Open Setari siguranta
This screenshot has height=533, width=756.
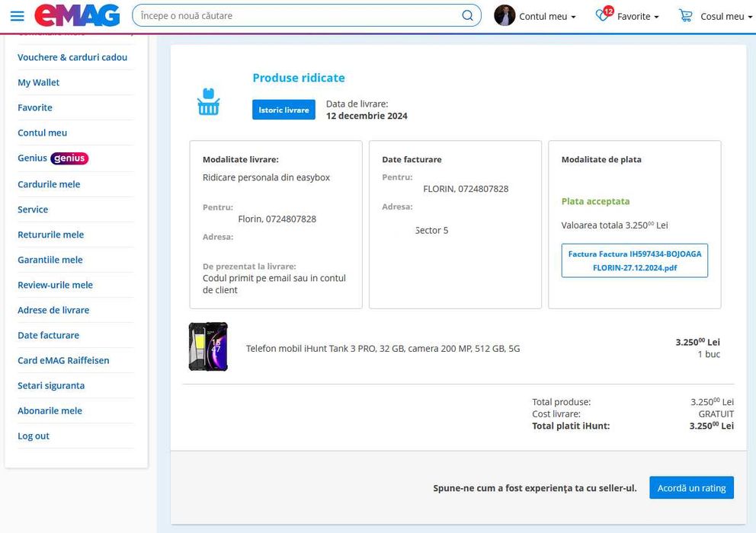click(51, 385)
